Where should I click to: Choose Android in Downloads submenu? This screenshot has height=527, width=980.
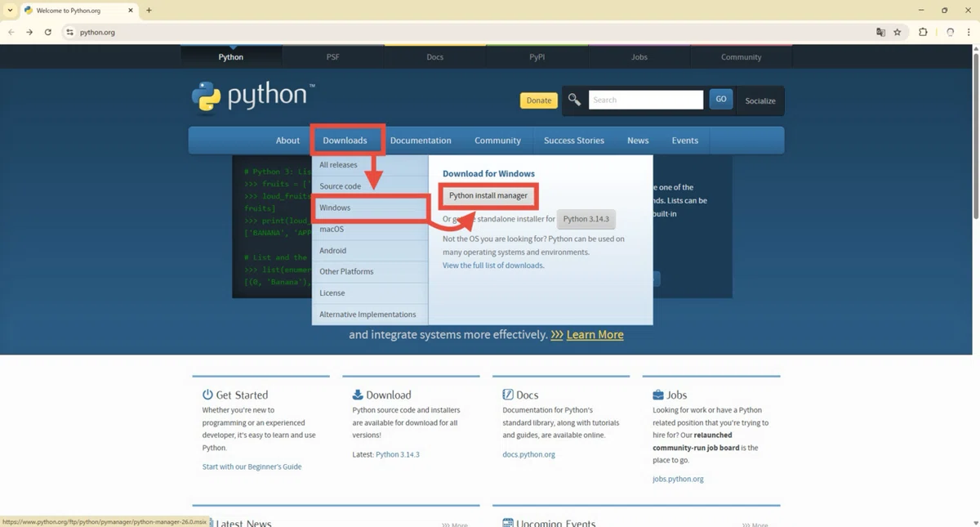370,250
